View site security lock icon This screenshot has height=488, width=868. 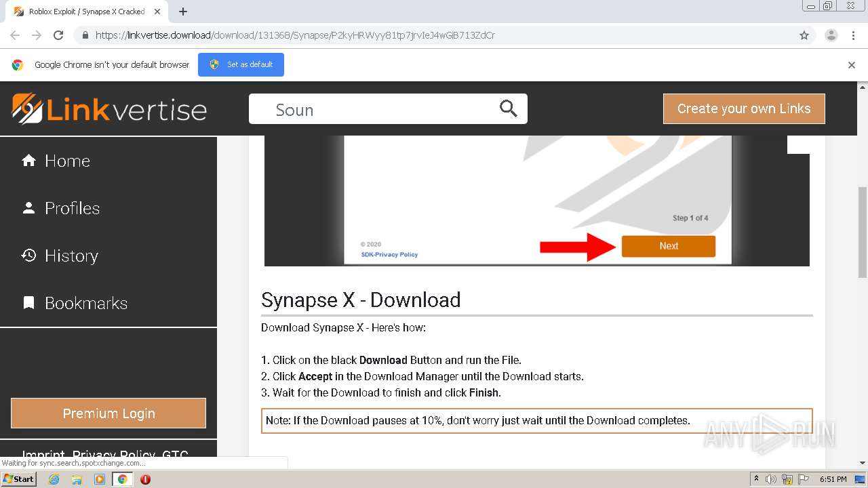pos(85,35)
